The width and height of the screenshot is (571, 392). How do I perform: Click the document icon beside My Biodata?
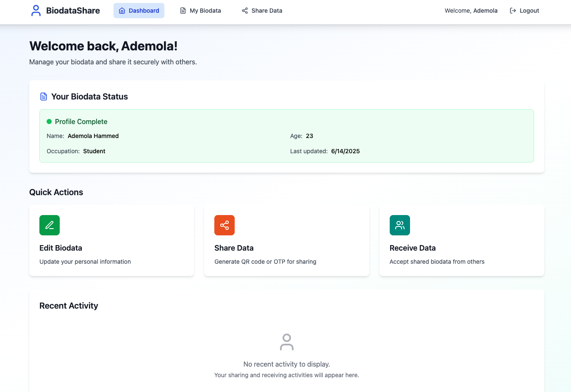coord(183,11)
